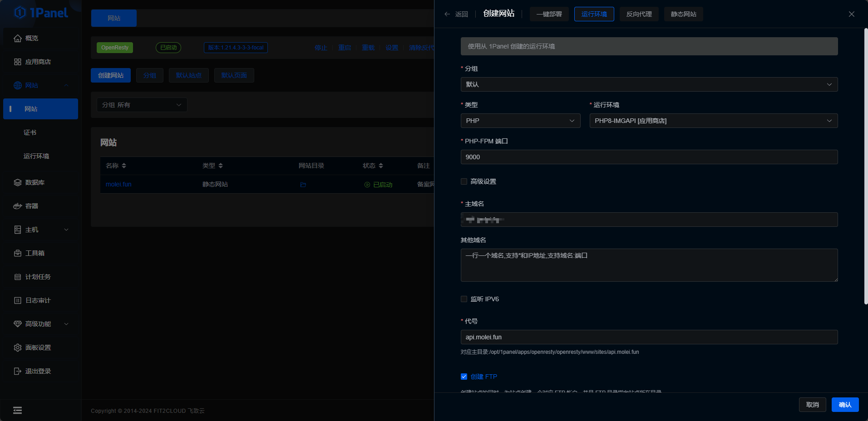Image resolution: width=868 pixels, height=421 pixels.
Task: Open the 分组 默认 dropdown
Action: click(649, 84)
